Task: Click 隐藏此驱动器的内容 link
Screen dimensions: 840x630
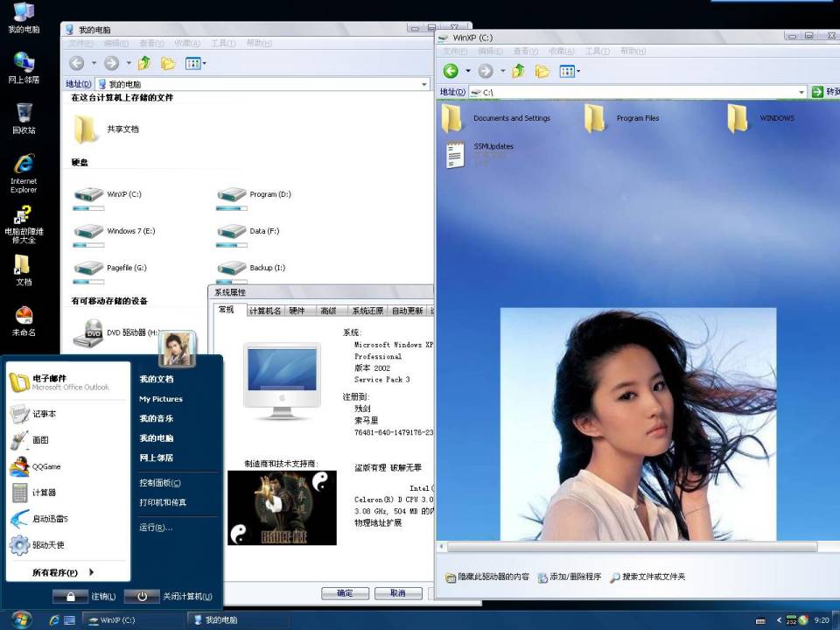Action: coord(487,577)
